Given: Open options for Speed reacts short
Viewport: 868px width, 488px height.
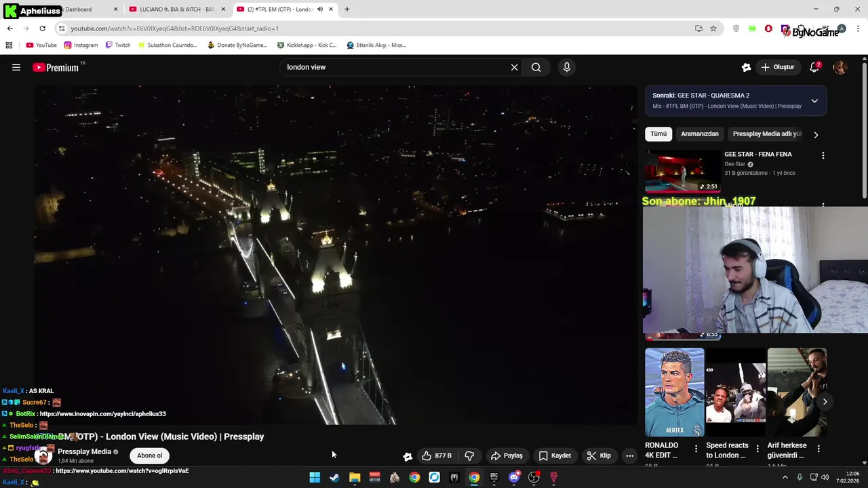Looking at the screenshot, I should [x=757, y=449].
